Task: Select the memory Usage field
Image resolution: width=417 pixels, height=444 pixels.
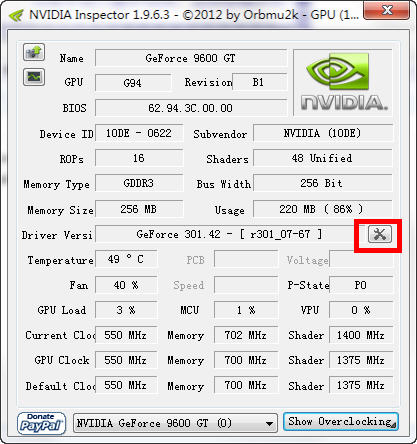Action: pyautogui.click(x=322, y=209)
